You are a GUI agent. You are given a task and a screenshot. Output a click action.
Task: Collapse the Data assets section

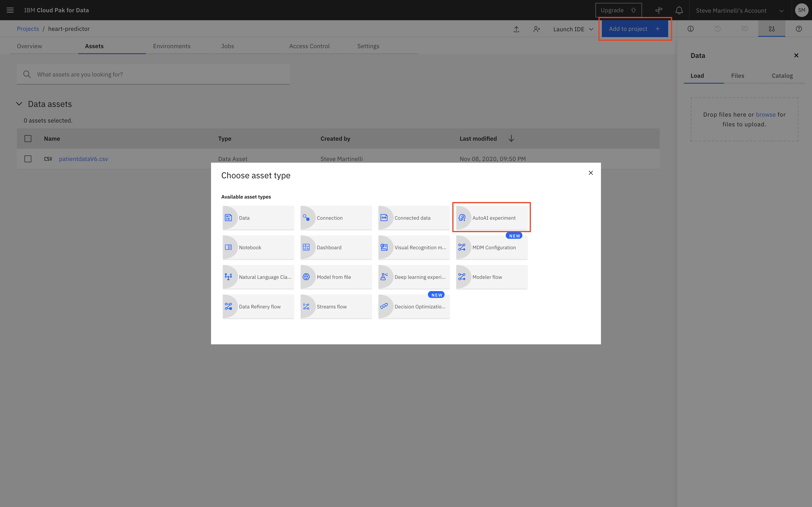click(19, 104)
